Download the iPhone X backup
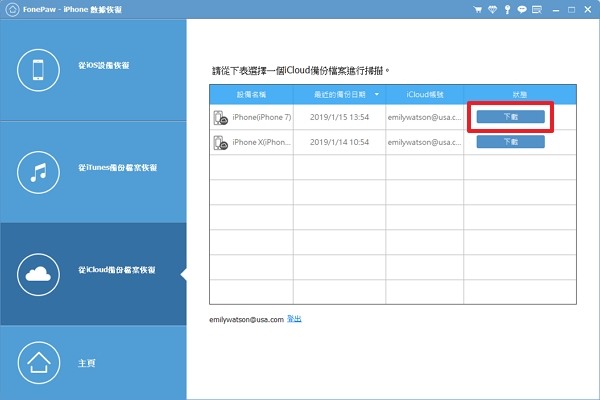The image size is (600, 400). pyautogui.click(x=510, y=142)
